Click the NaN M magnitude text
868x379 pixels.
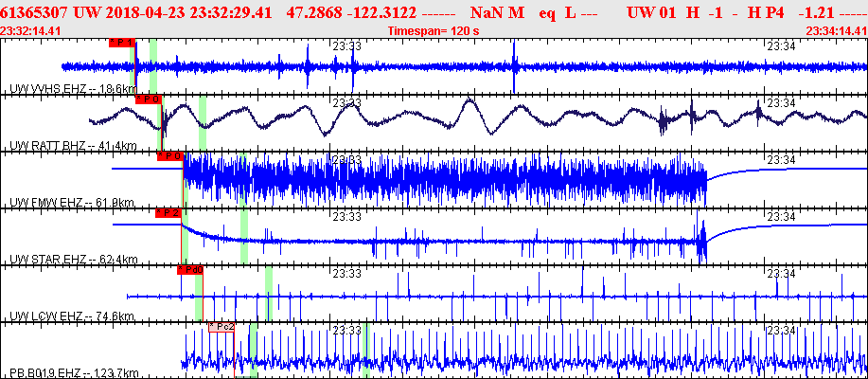pos(497,12)
